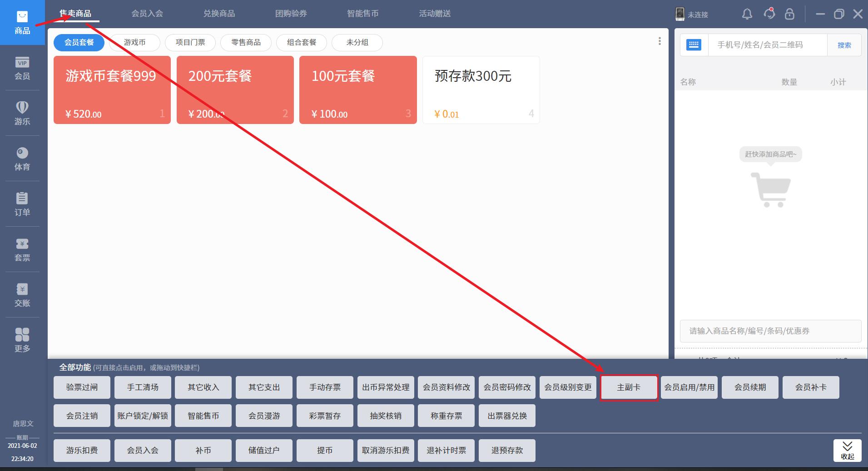The image size is (868, 471).
Task: Open the 体育 sidebar section
Action: 22,159
